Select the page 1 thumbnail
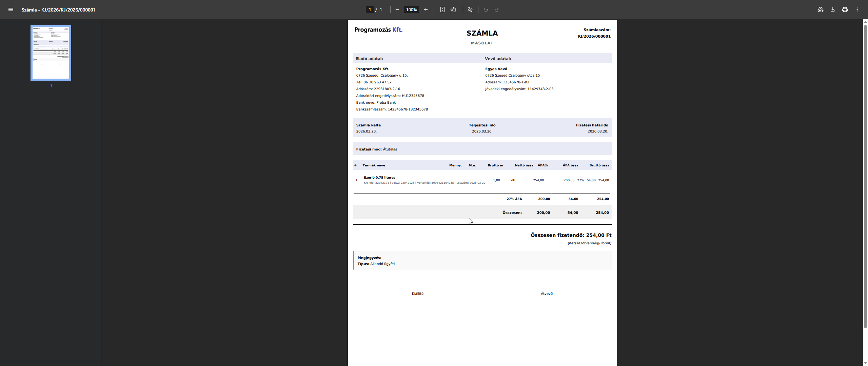The width and height of the screenshot is (868, 366). pyautogui.click(x=51, y=53)
